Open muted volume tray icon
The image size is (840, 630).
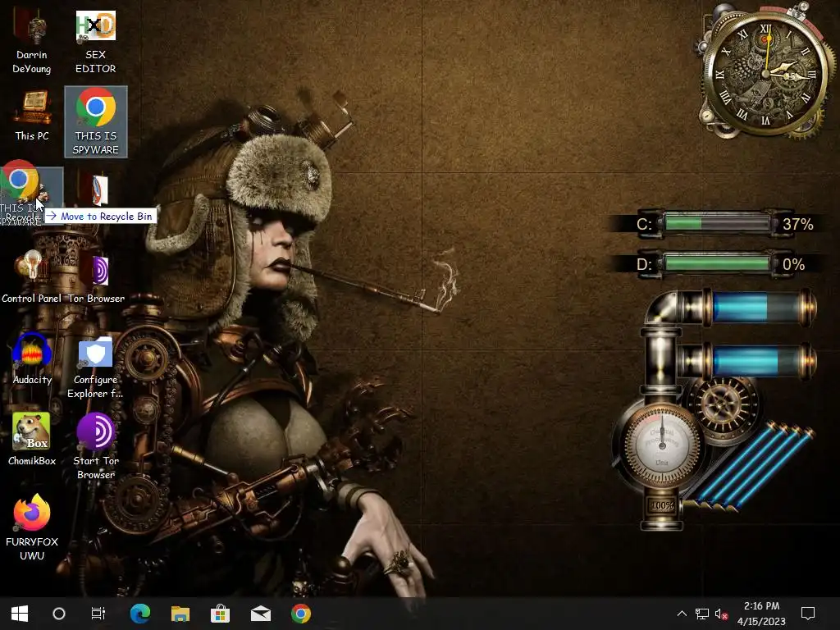(721, 614)
